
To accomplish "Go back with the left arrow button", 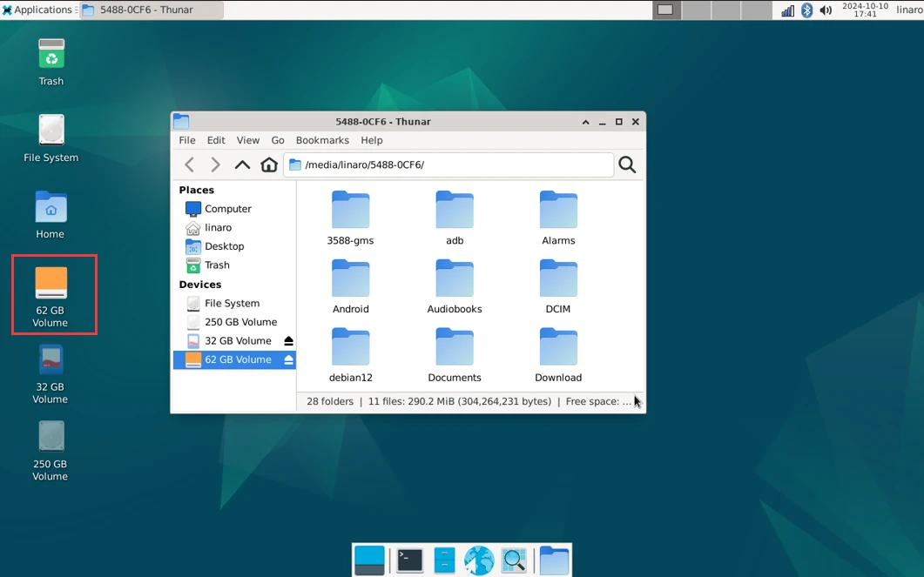I will (x=189, y=164).
